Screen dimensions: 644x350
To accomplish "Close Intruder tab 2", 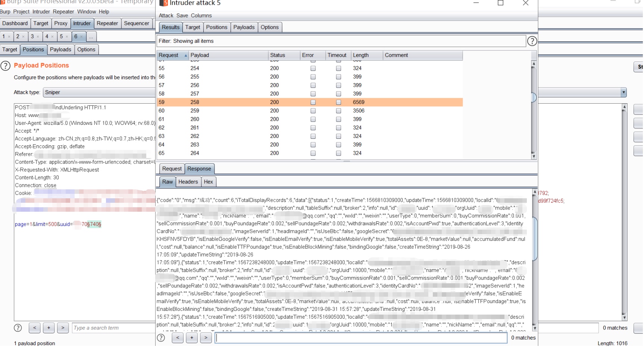I will [x=23, y=37].
